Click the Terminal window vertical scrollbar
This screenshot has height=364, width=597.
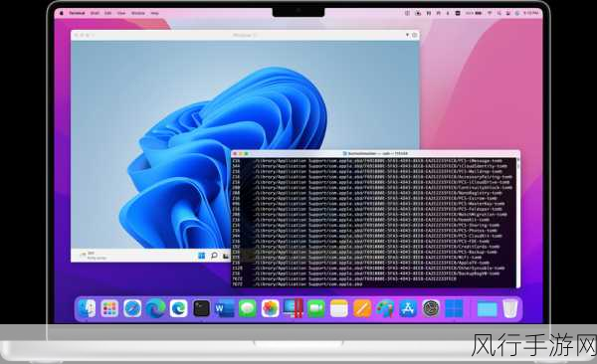point(517,222)
